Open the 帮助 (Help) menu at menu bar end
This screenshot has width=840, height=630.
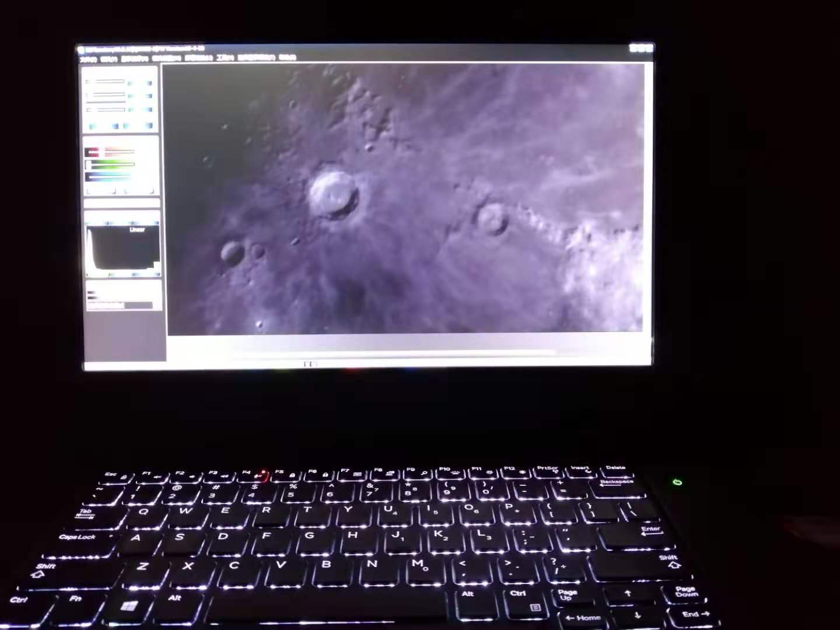(288, 57)
